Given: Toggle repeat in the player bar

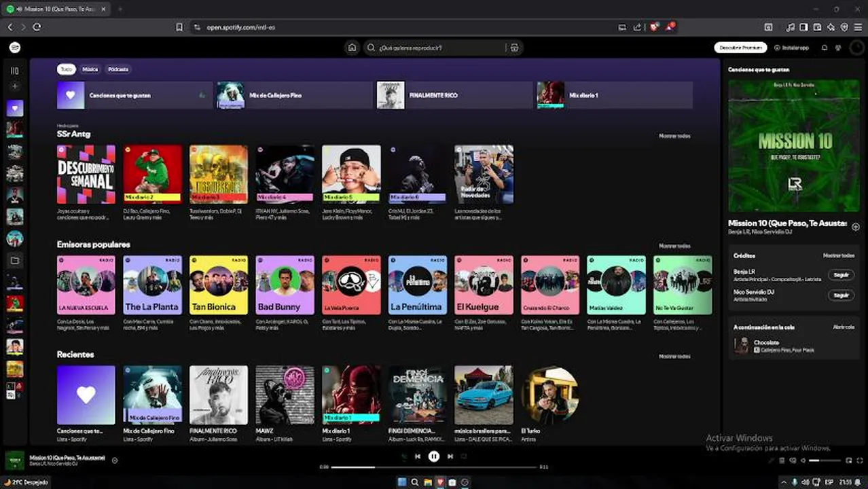Looking at the screenshot, I should 464,456.
